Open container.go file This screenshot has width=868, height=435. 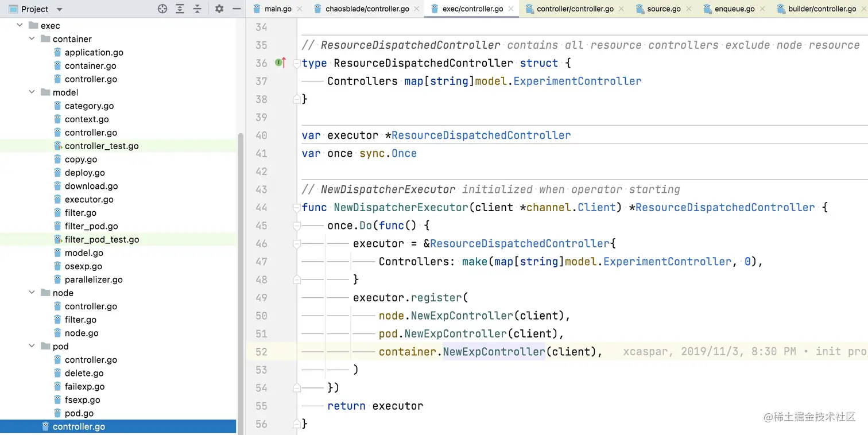90,65
